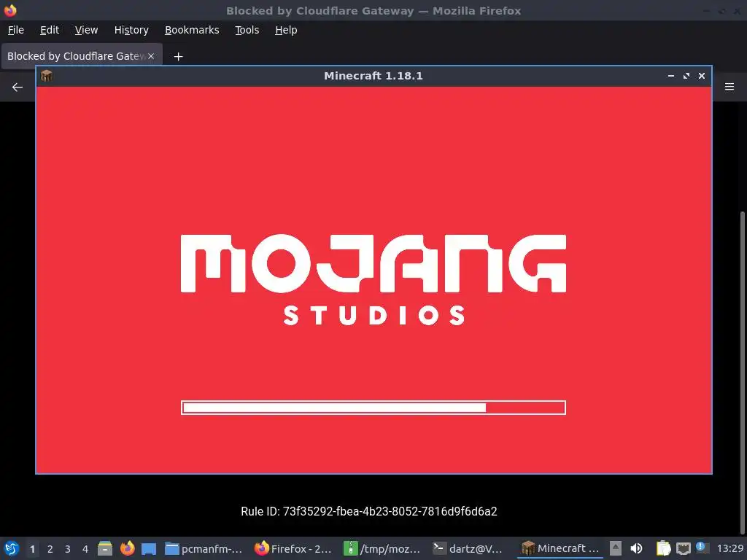Viewport: 747px width, 560px height.
Task: Open the network status tray icon
Action: pyautogui.click(x=684, y=548)
